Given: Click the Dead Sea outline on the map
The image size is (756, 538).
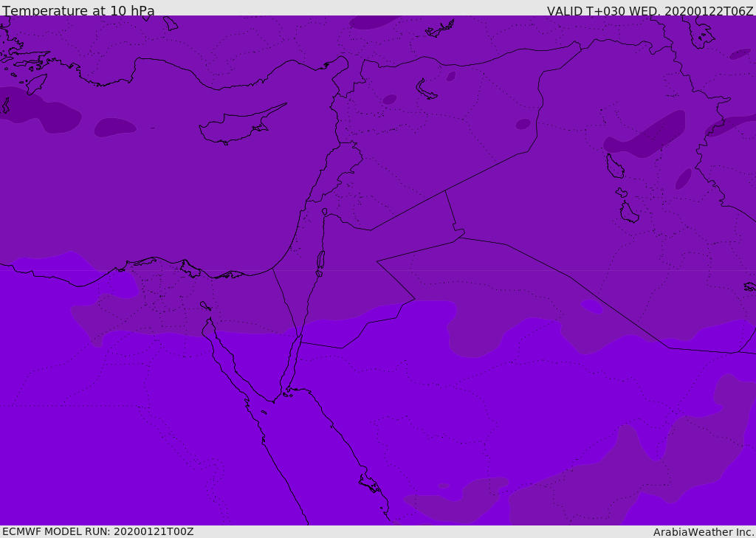Looking at the screenshot, I should pyautogui.click(x=320, y=260).
